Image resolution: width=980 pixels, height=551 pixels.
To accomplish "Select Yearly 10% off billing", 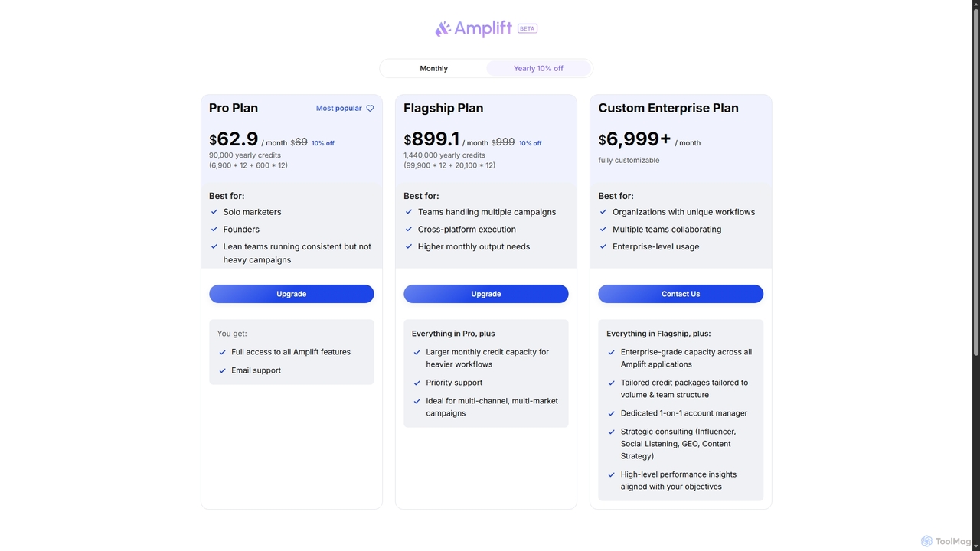I will pyautogui.click(x=538, y=68).
